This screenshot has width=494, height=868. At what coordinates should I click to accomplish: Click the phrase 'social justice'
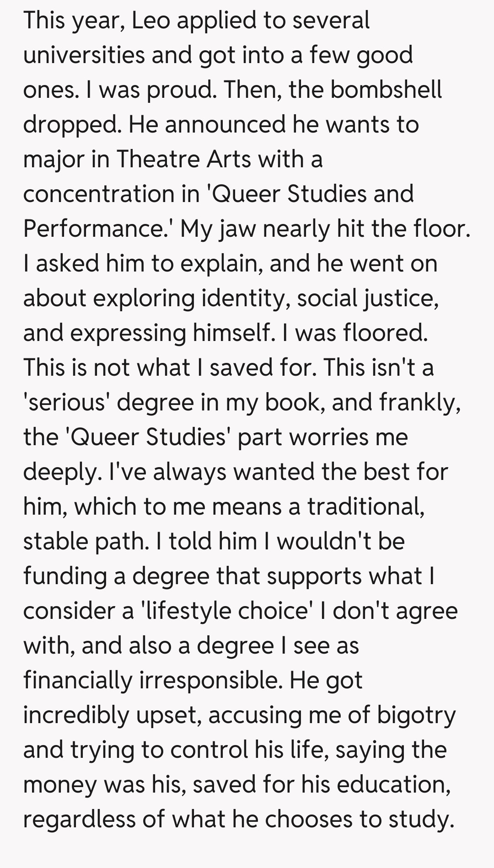click(368, 298)
